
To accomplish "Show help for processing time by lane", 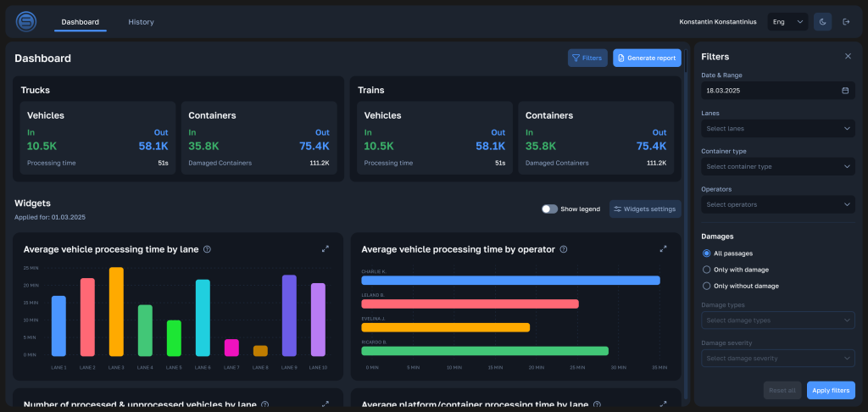I will coord(207,249).
